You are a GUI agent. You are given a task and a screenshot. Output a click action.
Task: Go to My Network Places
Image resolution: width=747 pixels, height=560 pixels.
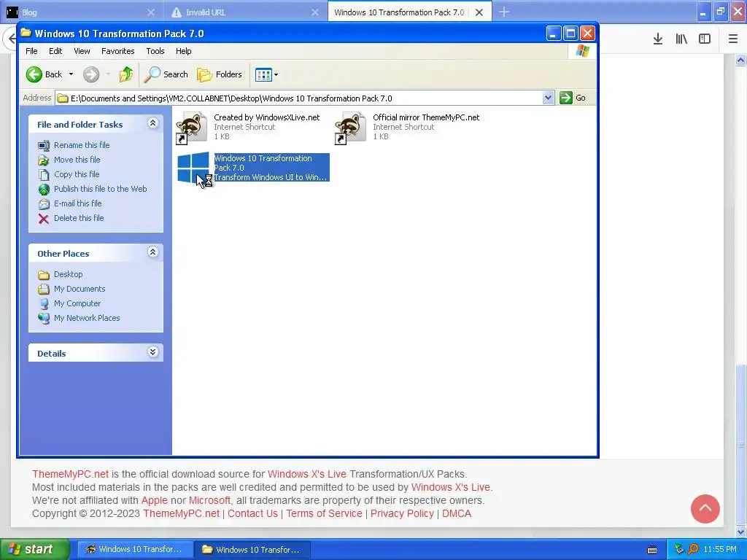click(87, 318)
